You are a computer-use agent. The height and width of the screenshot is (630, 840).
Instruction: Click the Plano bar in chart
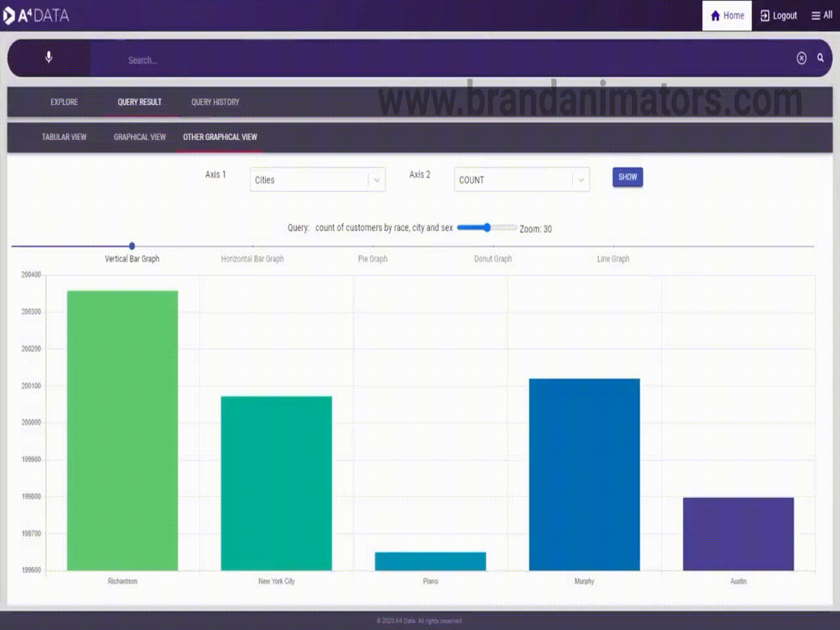(x=430, y=561)
